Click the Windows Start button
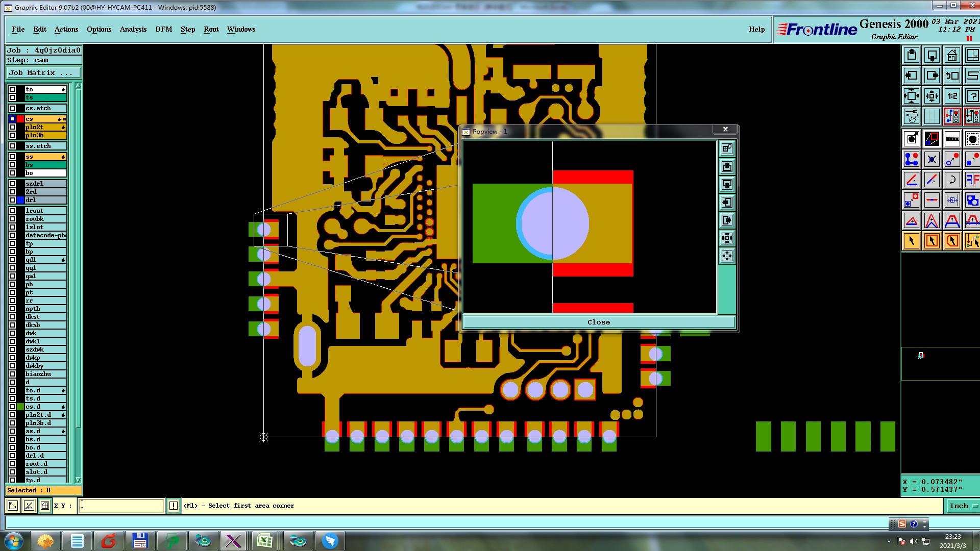The height and width of the screenshot is (551, 980). click(14, 540)
